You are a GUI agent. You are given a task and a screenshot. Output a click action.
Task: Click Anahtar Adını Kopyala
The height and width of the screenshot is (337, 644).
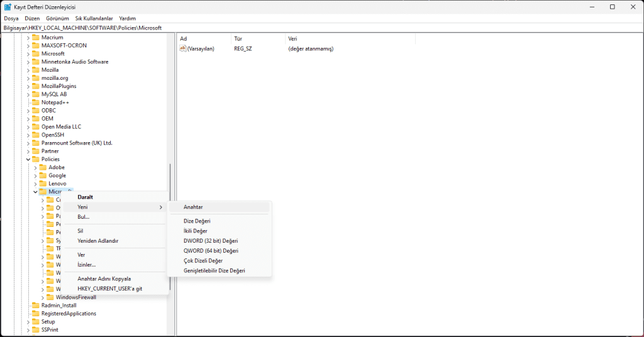pyautogui.click(x=114, y=279)
